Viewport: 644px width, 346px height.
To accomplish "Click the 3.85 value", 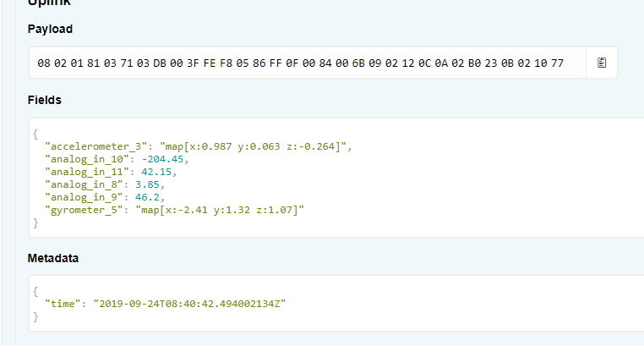I will (x=148, y=184).
